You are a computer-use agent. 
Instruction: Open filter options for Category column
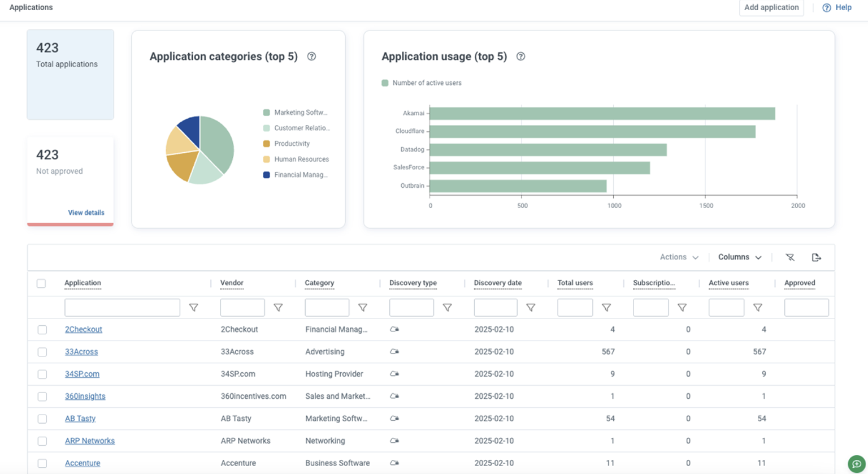pos(363,308)
